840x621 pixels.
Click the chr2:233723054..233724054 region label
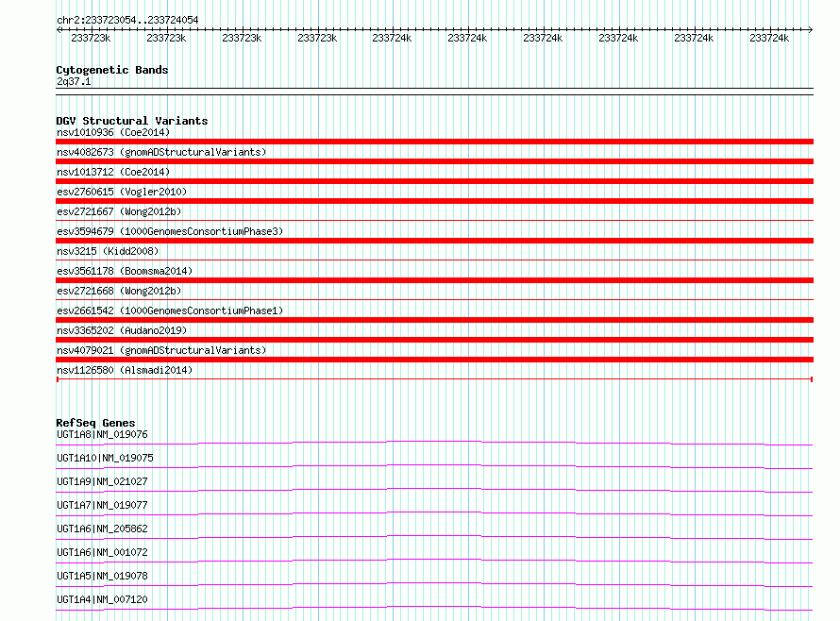pos(127,20)
